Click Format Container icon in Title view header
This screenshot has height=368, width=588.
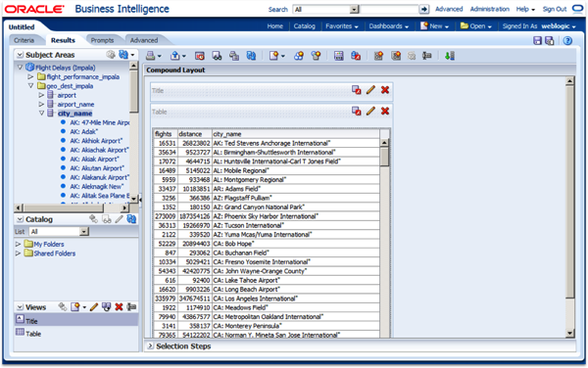[357, 90]
